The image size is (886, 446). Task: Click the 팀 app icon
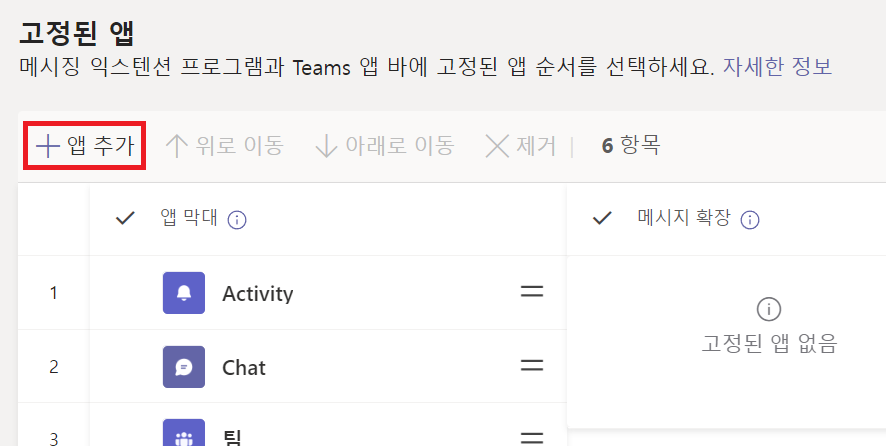183,434
